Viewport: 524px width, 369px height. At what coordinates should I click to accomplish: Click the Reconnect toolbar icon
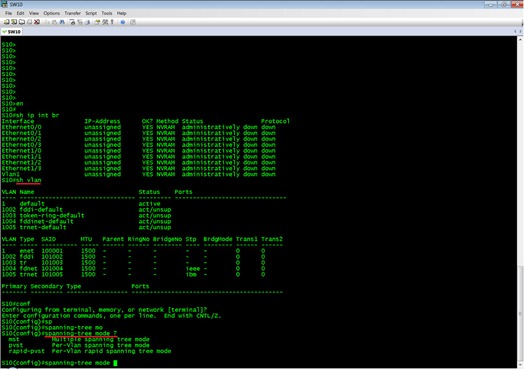click(x=29, y=22)
